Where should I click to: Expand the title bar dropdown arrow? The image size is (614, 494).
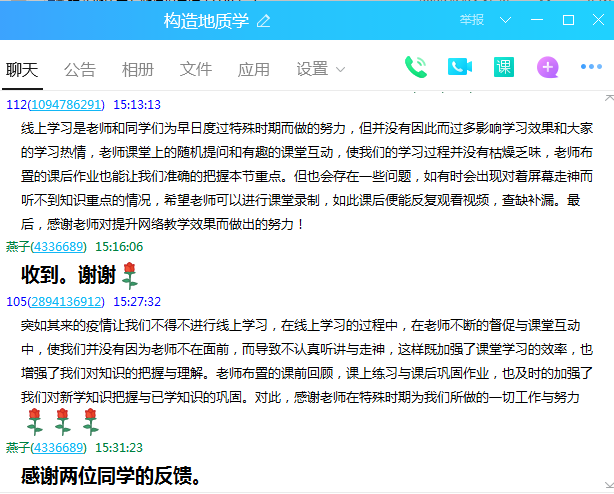506,20
